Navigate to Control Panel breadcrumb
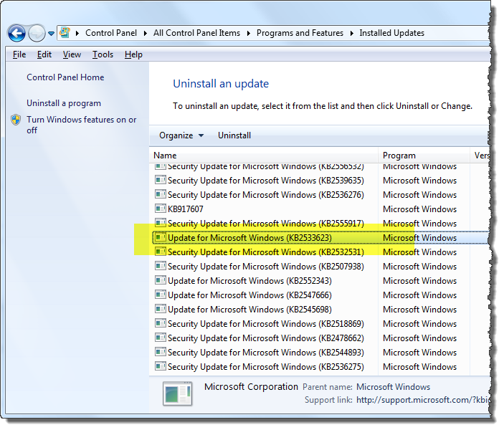 [x=111, y=33]
